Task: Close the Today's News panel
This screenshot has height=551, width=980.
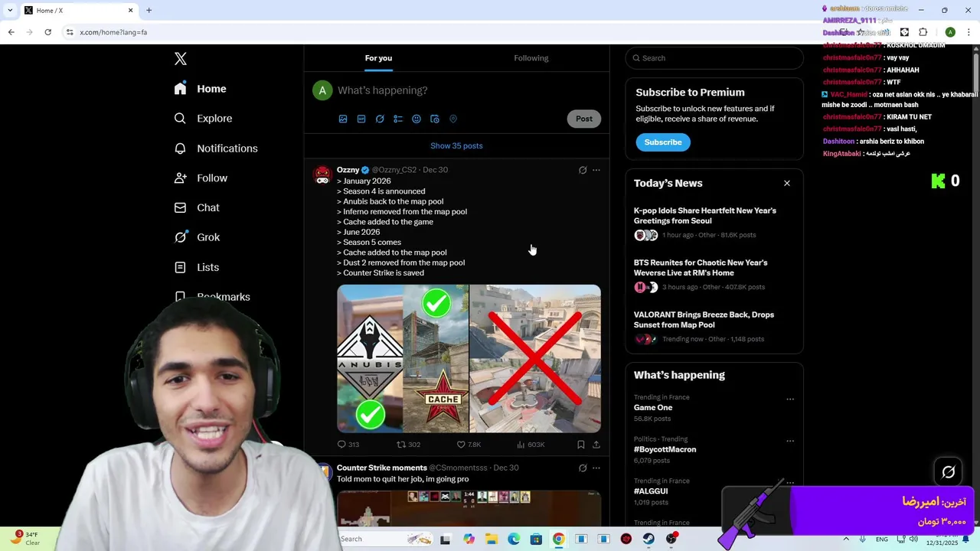Action: [x=786, y=183]
